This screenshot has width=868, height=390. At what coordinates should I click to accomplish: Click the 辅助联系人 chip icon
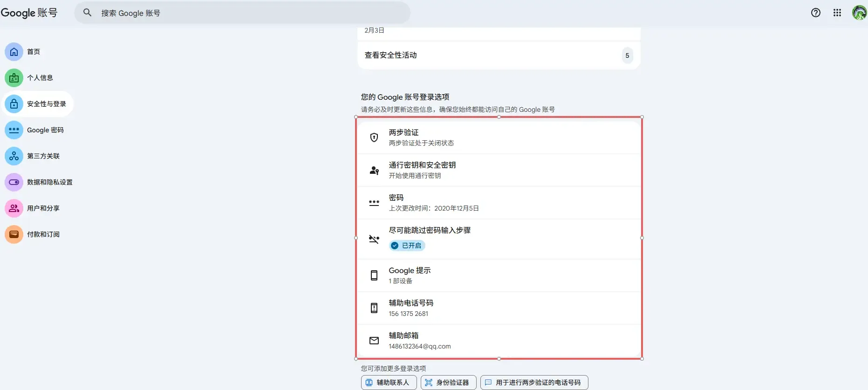(x=369, y=383)
